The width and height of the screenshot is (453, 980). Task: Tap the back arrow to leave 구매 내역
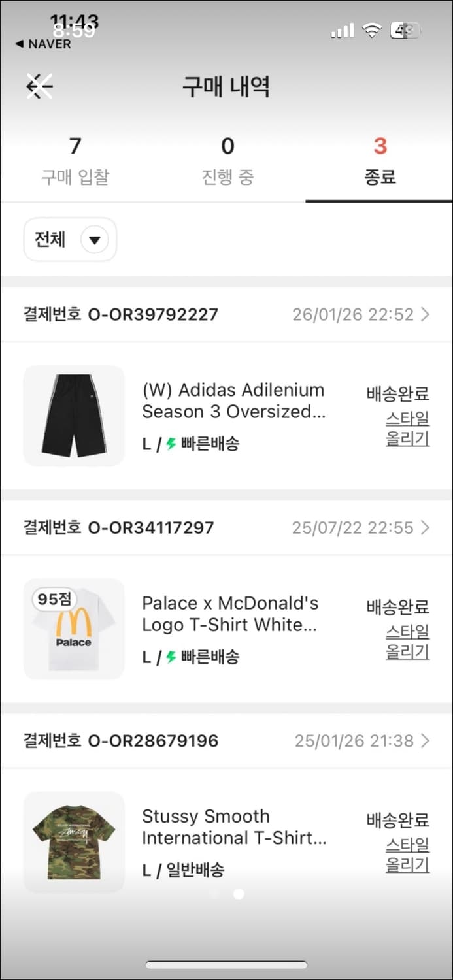coord(38,86)
